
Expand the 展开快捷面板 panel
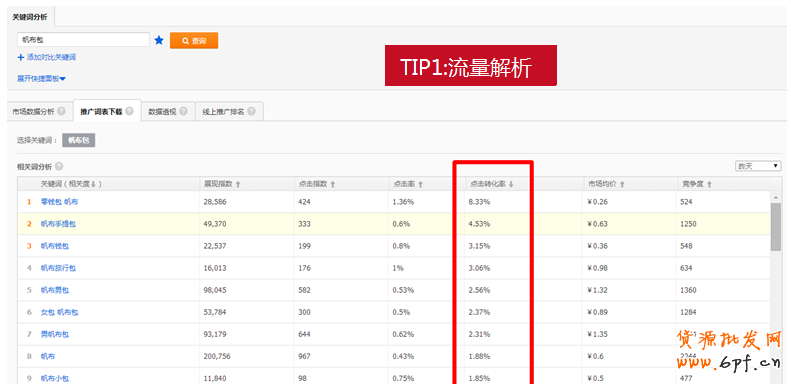[41, 79]
